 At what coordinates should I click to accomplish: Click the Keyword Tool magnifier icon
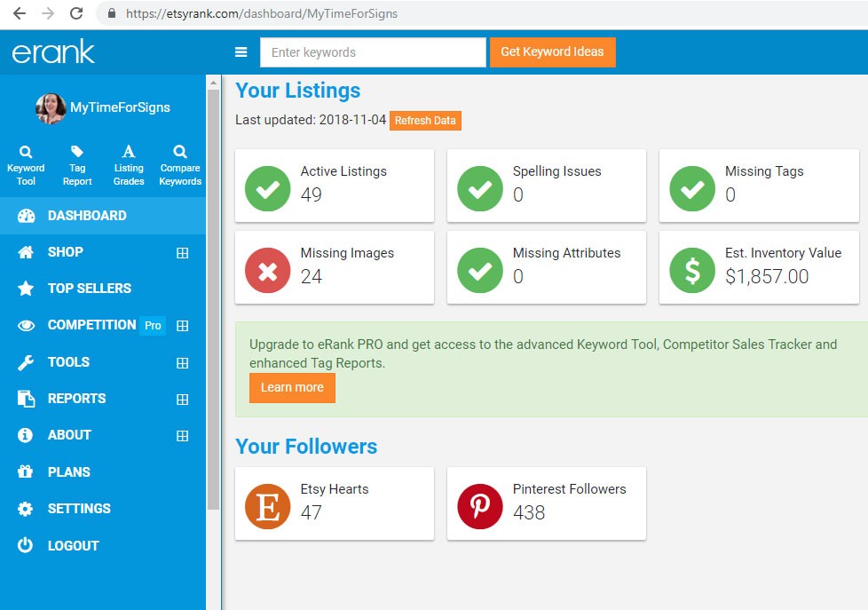[x=26, y=152]
